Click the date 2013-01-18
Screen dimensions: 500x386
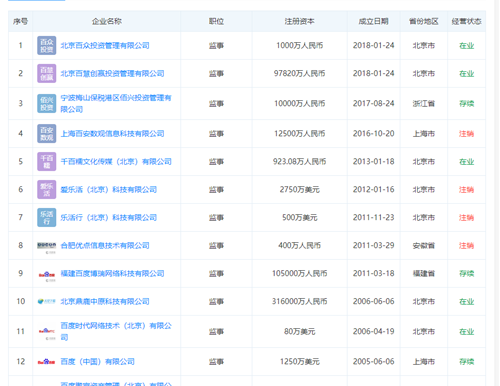pos(374,162)
